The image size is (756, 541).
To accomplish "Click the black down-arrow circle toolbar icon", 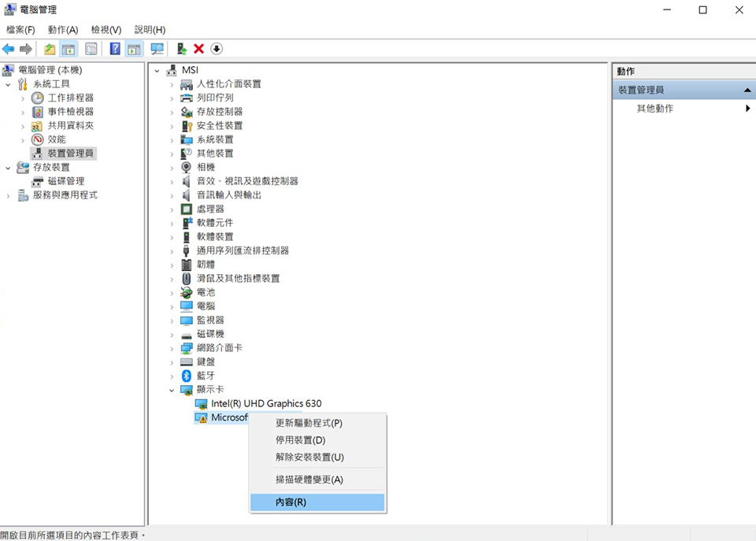I will coord(217,49).
